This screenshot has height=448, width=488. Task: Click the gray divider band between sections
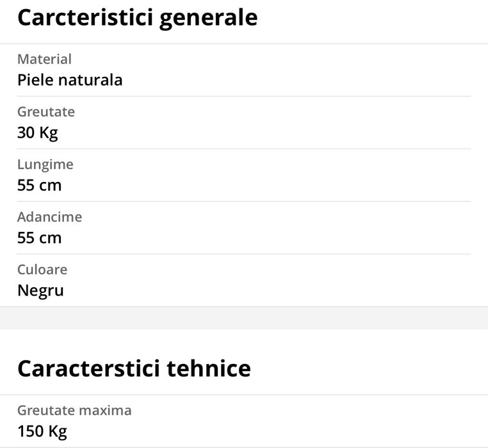[244, 318]
